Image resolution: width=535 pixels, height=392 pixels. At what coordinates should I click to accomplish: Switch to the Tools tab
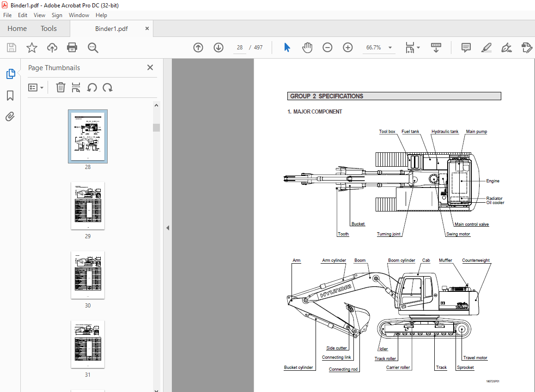[x=49, y=29]
